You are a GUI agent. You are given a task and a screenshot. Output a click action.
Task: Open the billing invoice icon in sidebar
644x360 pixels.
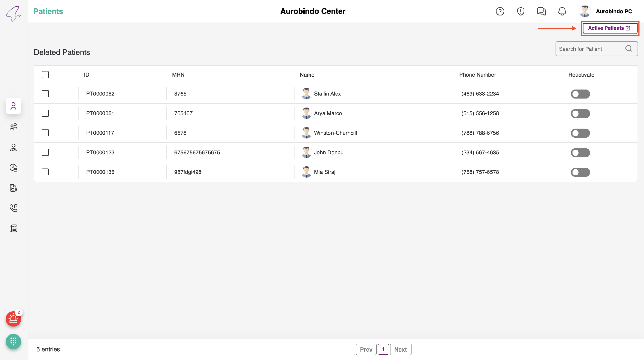click(x=13, y=188)
